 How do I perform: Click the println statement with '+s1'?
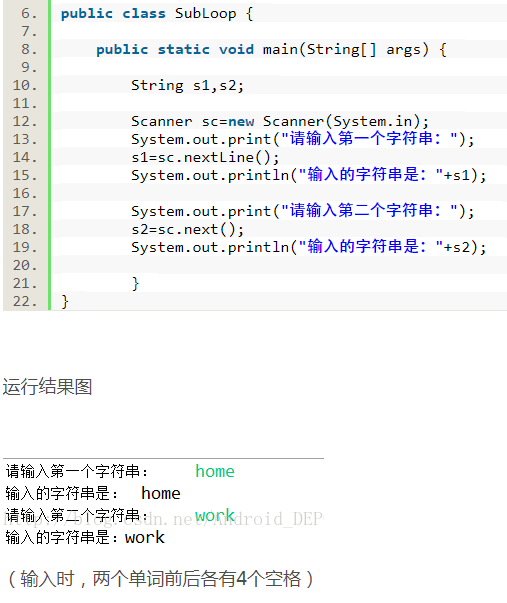click(309, 175)
